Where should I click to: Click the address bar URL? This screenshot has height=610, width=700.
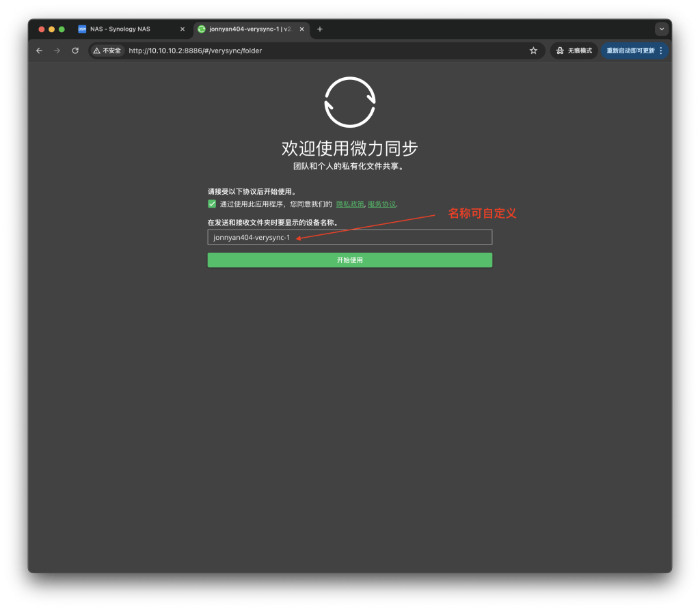pos(195,51)
